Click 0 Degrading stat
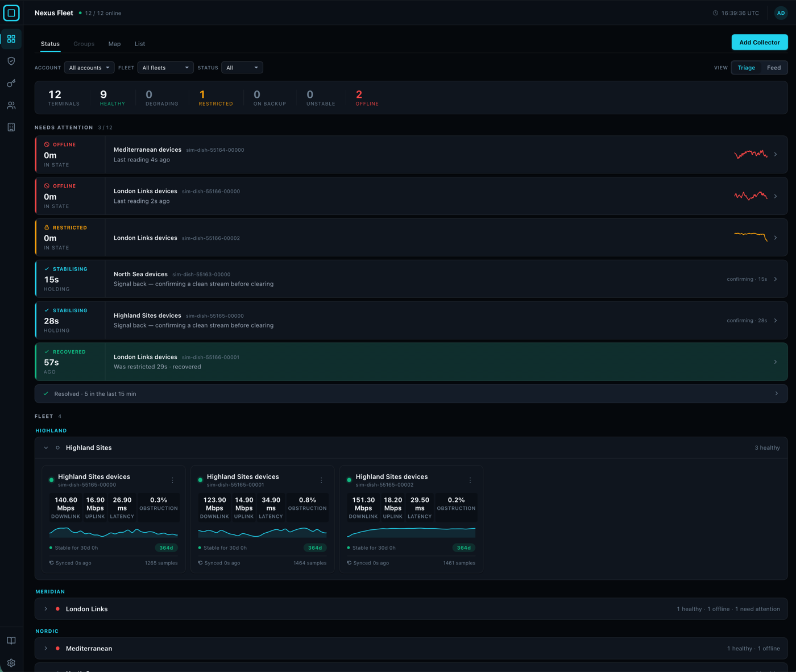The height and width of the screenshot is (672, 796). tap(161, 98)
